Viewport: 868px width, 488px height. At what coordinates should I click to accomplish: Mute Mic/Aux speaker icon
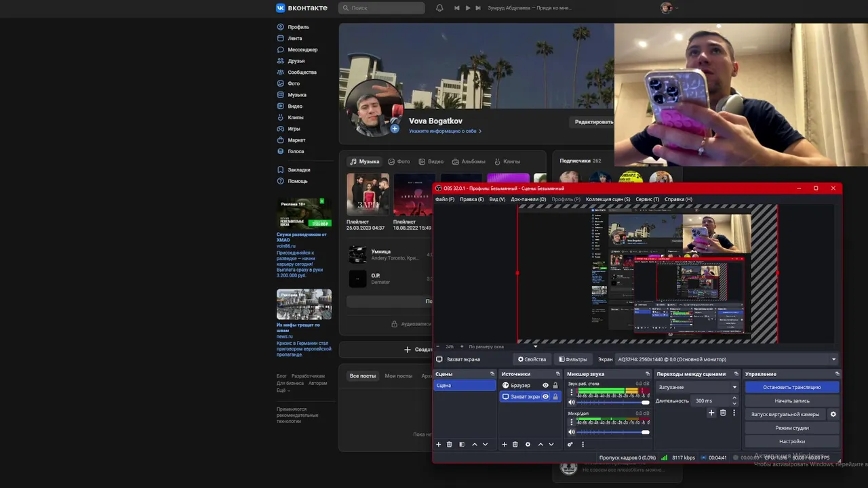[x=572, y=432]
